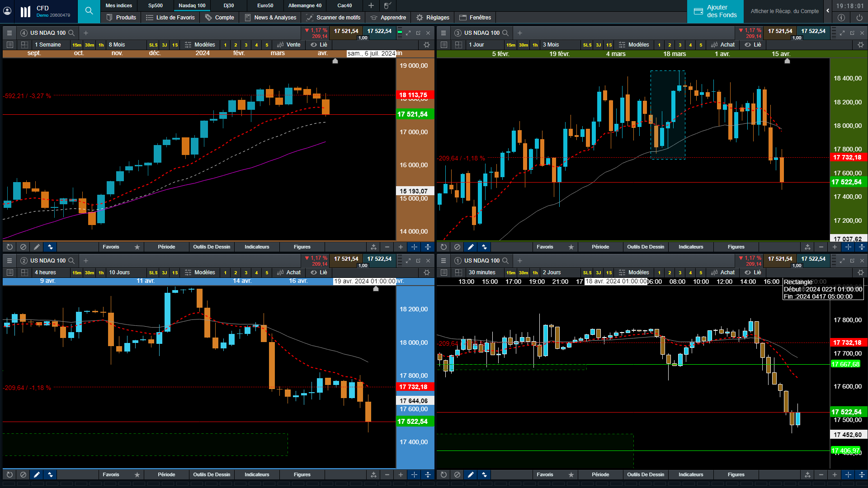868x488 pixels.
Task: Click the reset (circular arrow) icon below the daily chart
Action: point(443,247)
